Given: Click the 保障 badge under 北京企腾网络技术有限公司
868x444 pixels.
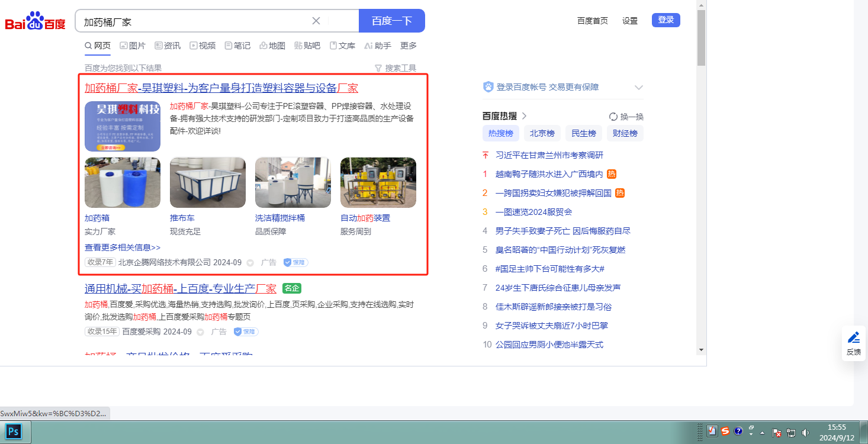Looking at the screenshot, I should pyautogui.click(x=295, y=262).
